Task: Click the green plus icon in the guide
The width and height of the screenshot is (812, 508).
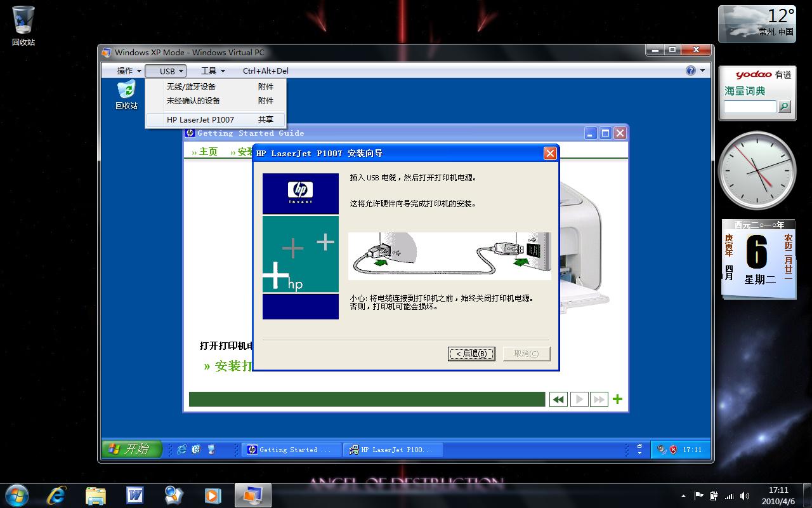Action: coord(617,399)
